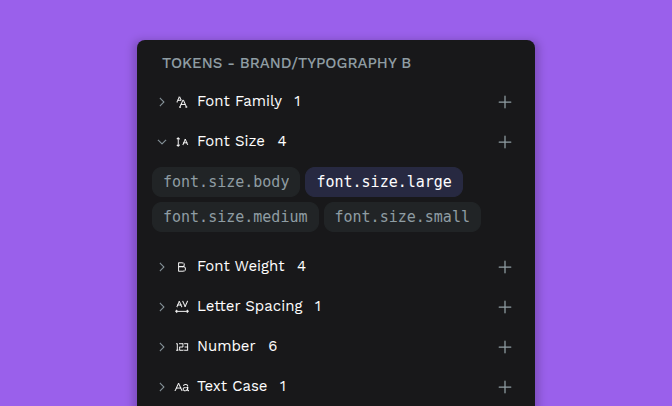The width and height of the screenshot is (672, 406).
Task: Expand the Number section
Action: click(x=162, y=347)
